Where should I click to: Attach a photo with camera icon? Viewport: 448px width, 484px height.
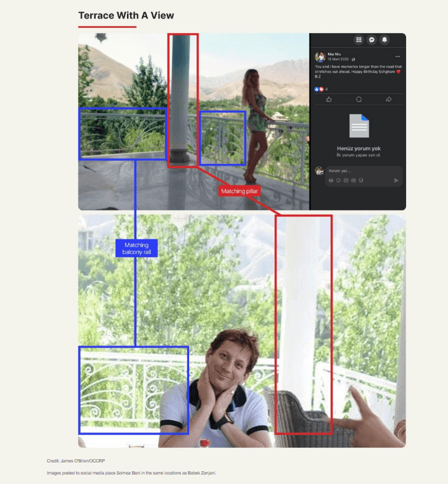tap(346, 180)
